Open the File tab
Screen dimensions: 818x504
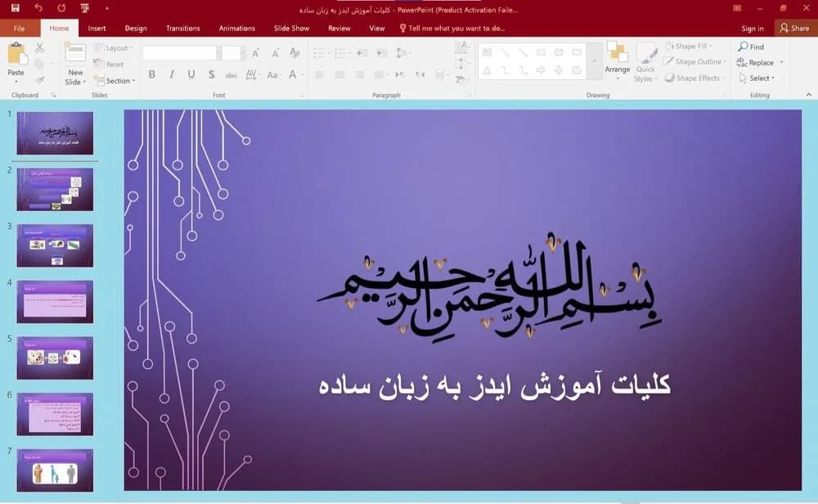[20, 28]
